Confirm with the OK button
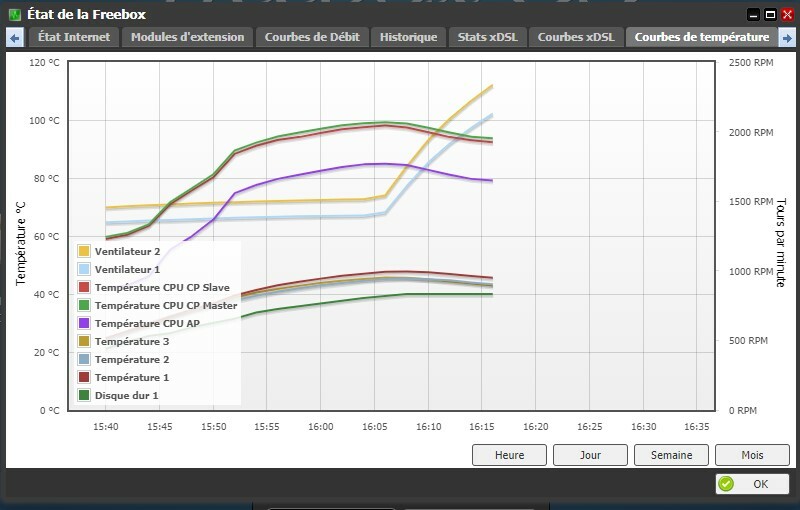The image size is (800, 510). click(x=753, y=484)
